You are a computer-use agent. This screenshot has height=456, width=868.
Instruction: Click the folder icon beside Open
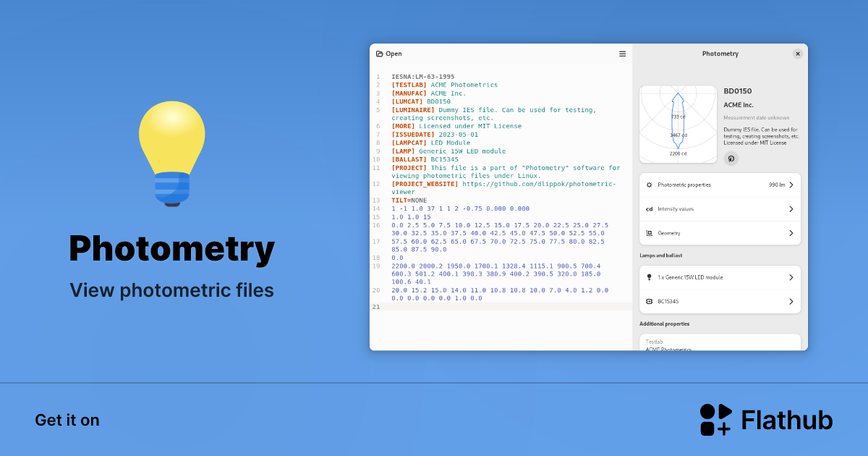click(379, 54)
